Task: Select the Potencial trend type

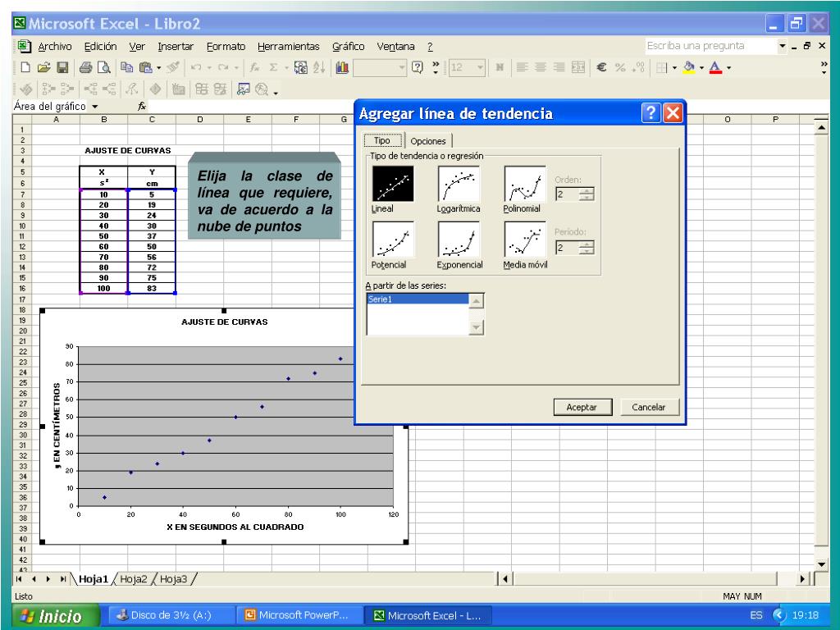Action: pos(393,239)
